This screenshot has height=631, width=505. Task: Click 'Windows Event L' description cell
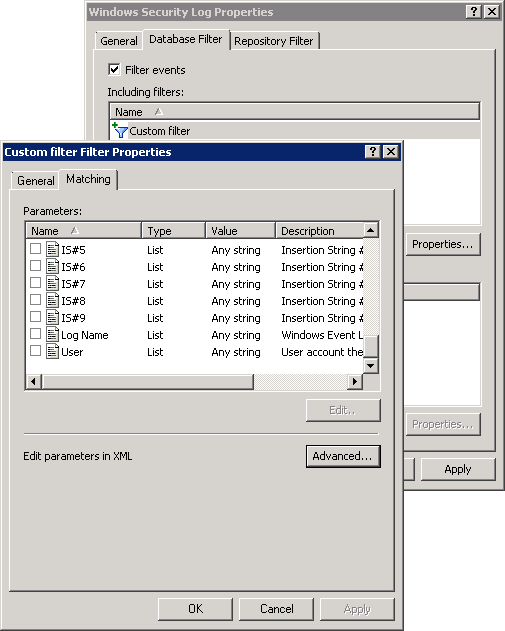(x=322, y=335)
